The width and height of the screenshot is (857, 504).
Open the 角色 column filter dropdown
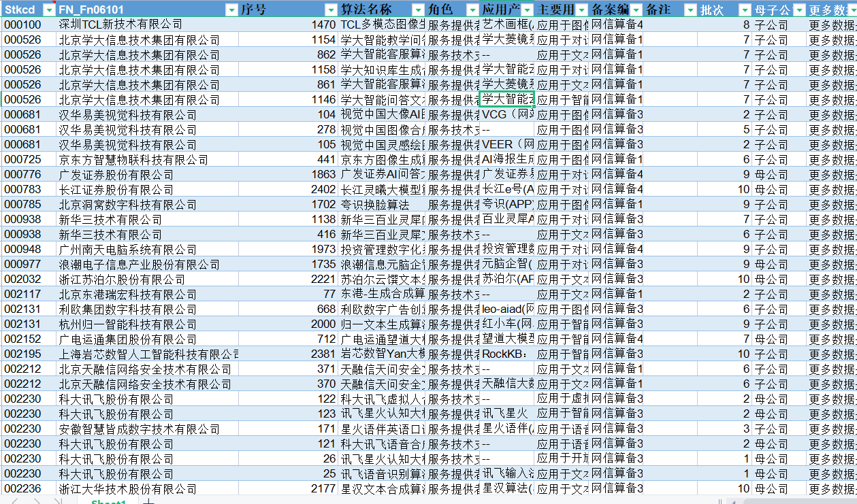click(472, 10)
